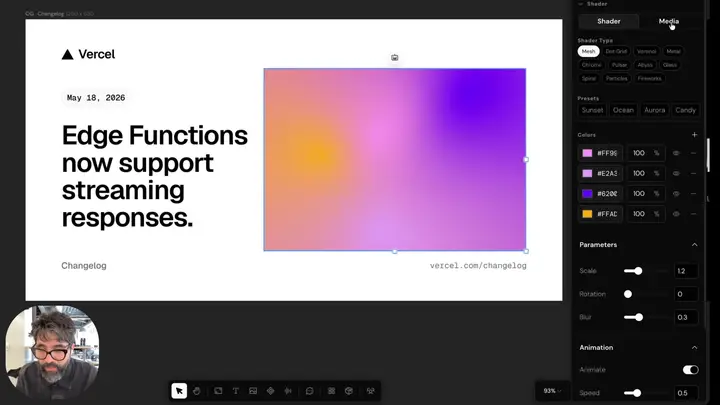Viewport: 720px width, 405px height.
Task: Click the Scale slider handle
Action: [638, 271]
